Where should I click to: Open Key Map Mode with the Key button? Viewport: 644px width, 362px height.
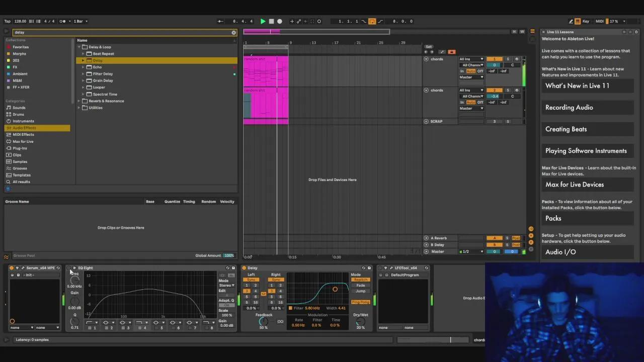586,21
